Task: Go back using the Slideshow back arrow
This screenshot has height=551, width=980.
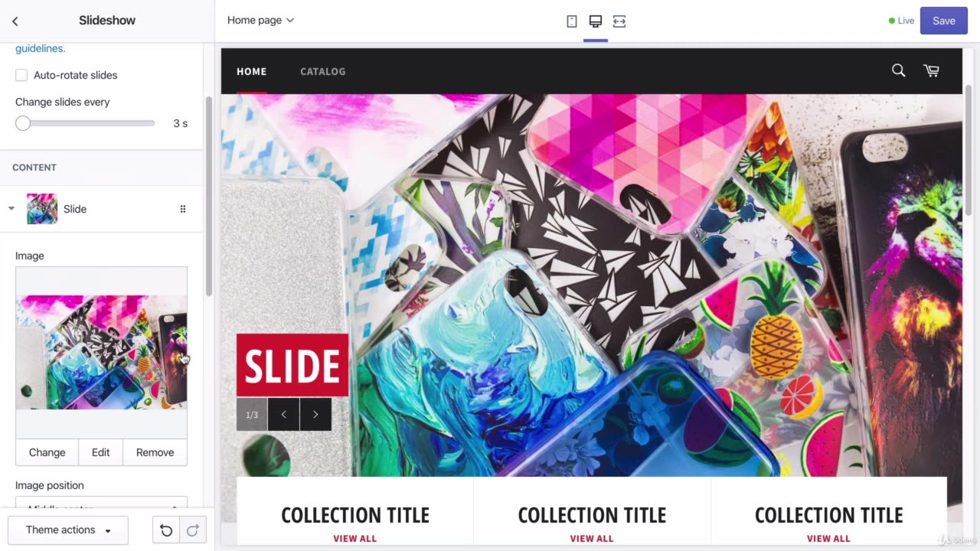Action: (15, 21)
